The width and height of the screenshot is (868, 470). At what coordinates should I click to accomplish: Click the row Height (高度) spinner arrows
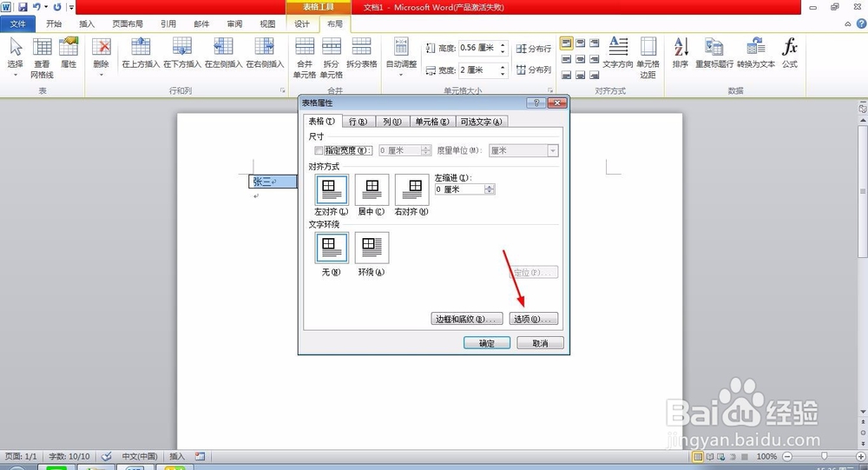[x=503, y=49]
